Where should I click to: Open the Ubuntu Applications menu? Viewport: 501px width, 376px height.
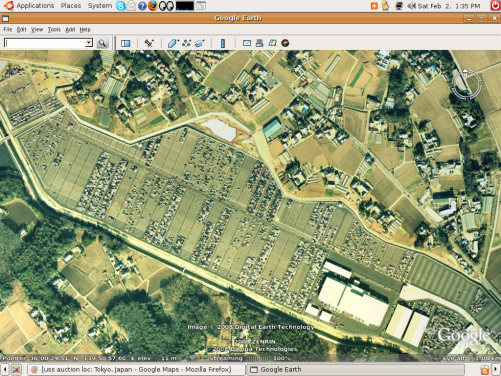click(35, 6)
